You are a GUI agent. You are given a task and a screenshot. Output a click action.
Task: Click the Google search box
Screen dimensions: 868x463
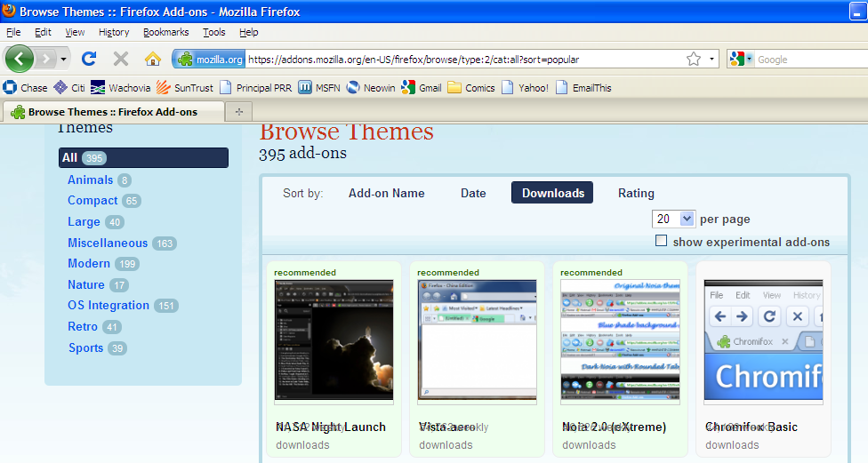pos(811,60)
